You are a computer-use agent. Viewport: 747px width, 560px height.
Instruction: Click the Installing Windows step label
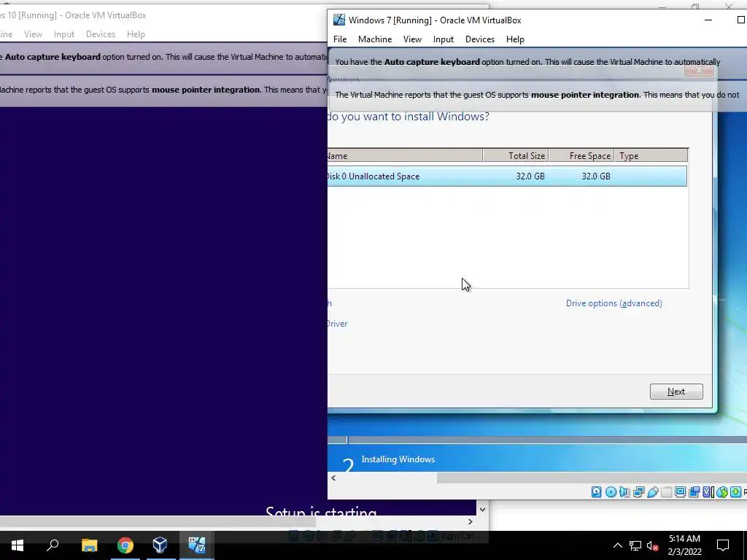(398, 459)
